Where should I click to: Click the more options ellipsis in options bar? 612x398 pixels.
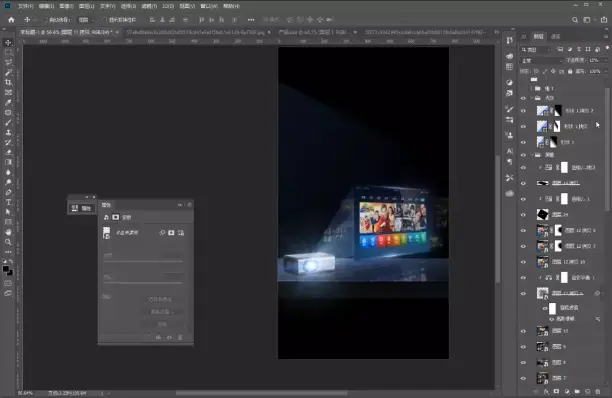click(251, 20)
